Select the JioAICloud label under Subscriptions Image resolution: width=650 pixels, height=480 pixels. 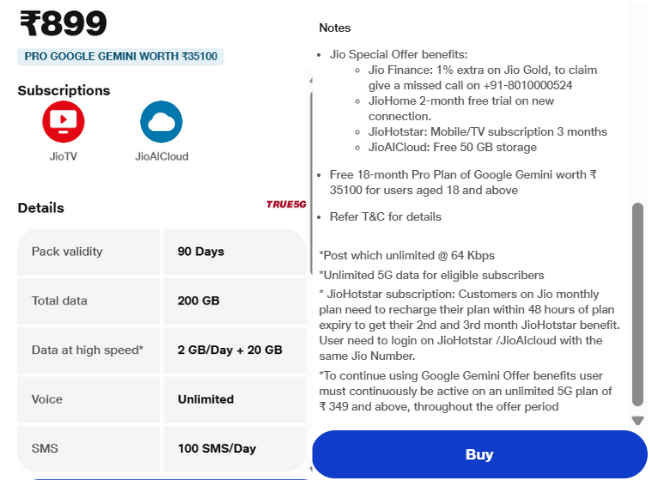161,156
